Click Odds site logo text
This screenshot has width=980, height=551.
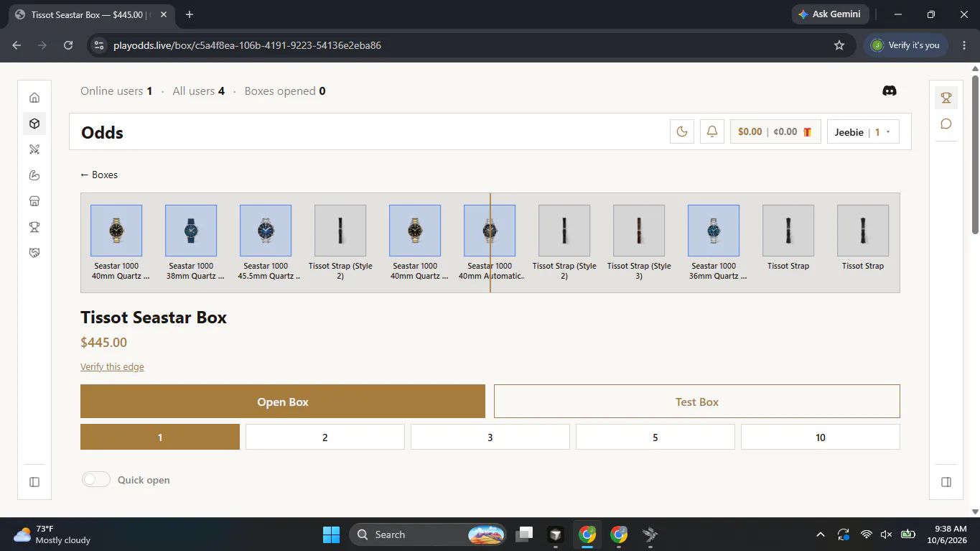tap(102, 132)
